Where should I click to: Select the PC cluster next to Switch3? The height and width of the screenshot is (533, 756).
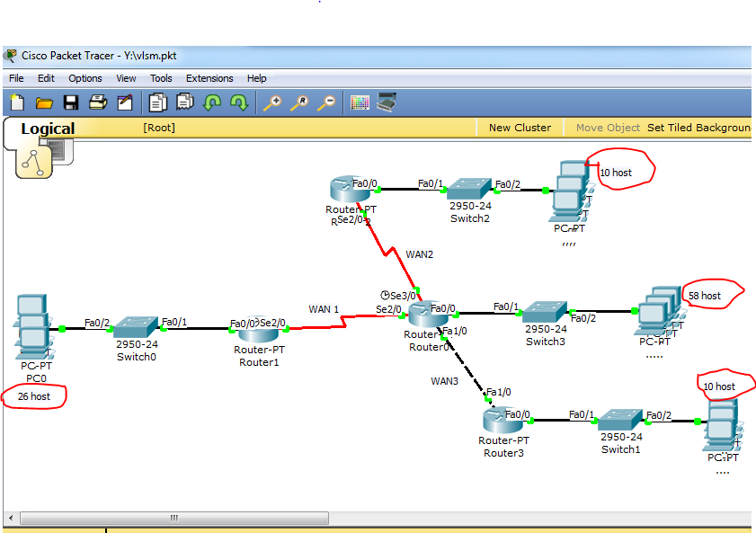click(658, 311)
